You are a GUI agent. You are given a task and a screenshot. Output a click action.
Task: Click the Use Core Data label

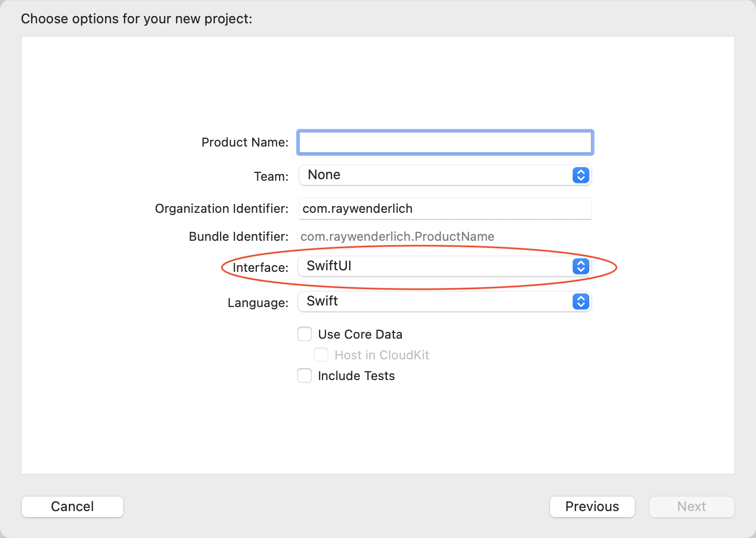pyautogui.click(x=360, y=334)
